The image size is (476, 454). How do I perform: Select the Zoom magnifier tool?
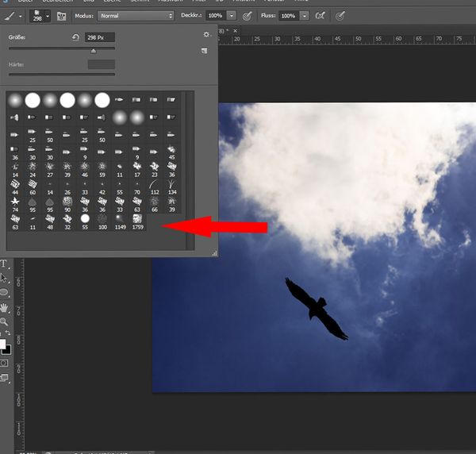(x=4, y=321)
